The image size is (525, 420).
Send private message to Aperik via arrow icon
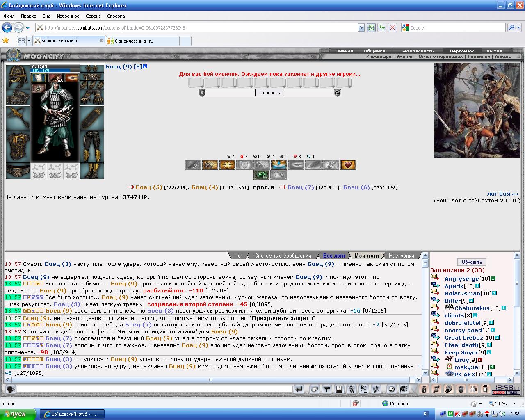[x=436, y=286]
